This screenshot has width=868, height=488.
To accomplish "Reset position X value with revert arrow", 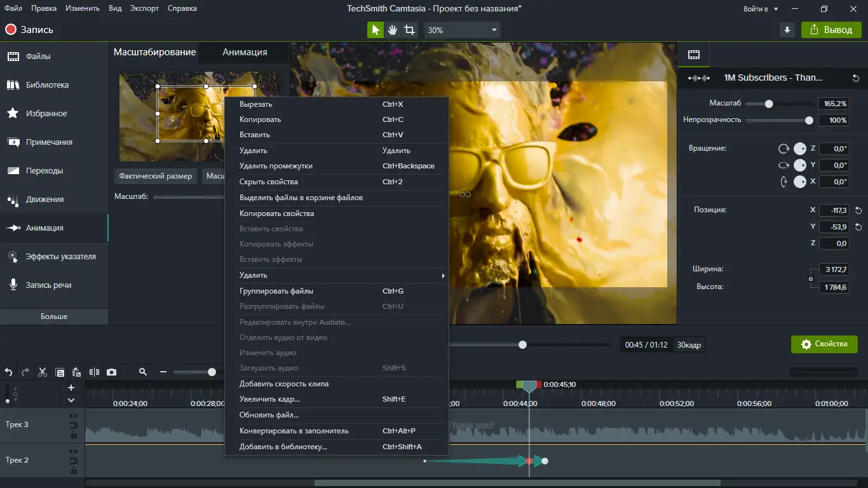I will coord(858,210).
